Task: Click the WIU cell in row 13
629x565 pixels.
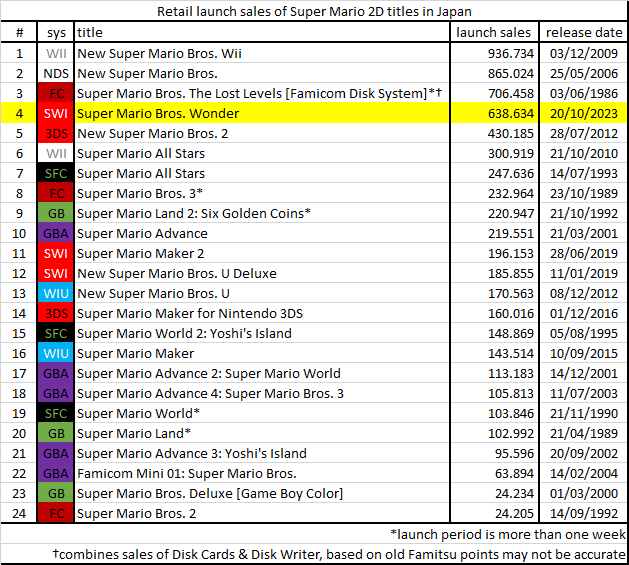Action: pos(56,293)
